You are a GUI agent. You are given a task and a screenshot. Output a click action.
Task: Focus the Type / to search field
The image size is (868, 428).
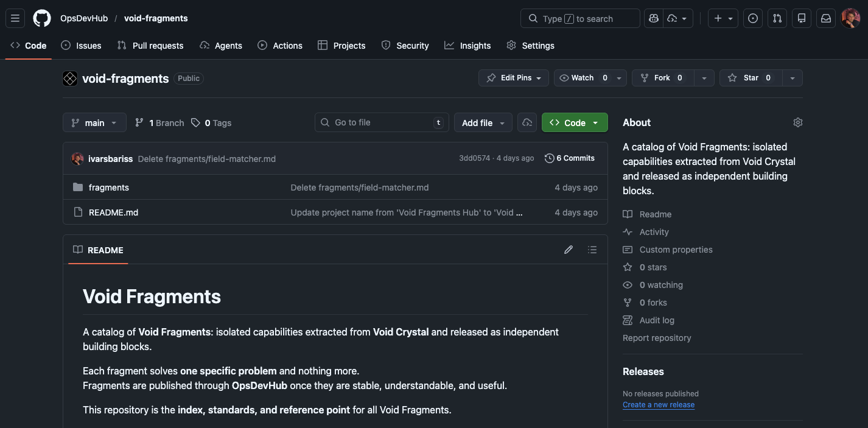click(x=580, y=18)
